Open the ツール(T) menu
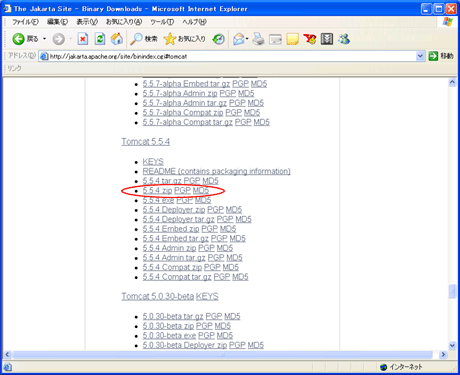Image resolution: width=460 pixels, height=375 pixels. (x=162, y=22)
